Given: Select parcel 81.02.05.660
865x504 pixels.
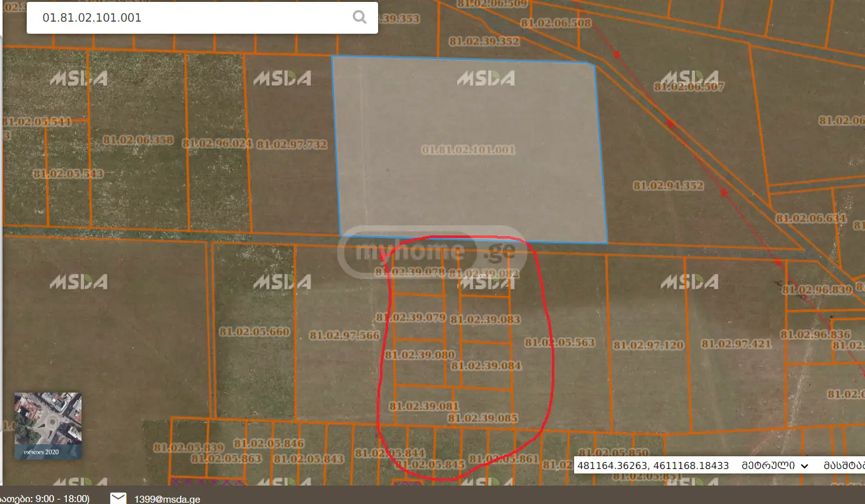Looking at the screenshot, I should [254, 332].
